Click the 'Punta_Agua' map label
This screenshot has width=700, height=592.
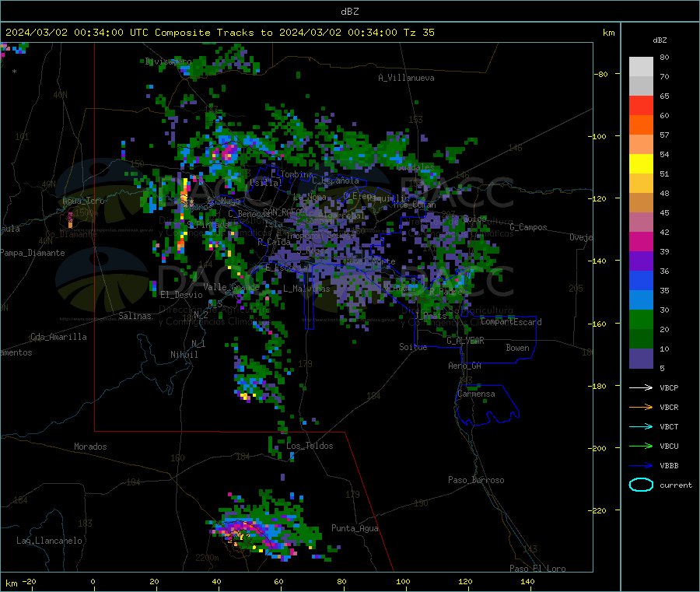(x=355, y=528)
